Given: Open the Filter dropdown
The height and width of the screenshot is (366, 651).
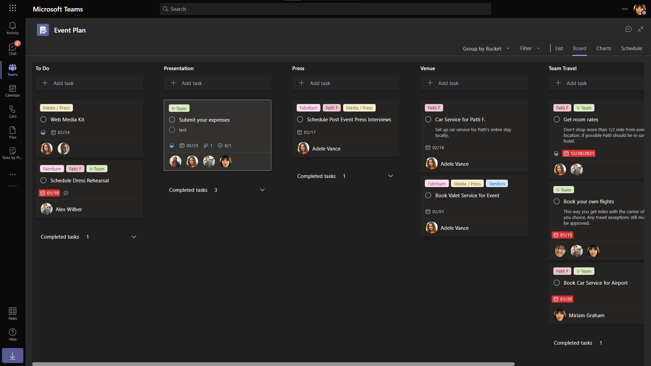Looking at the screenshot, I should click(530, 49).
